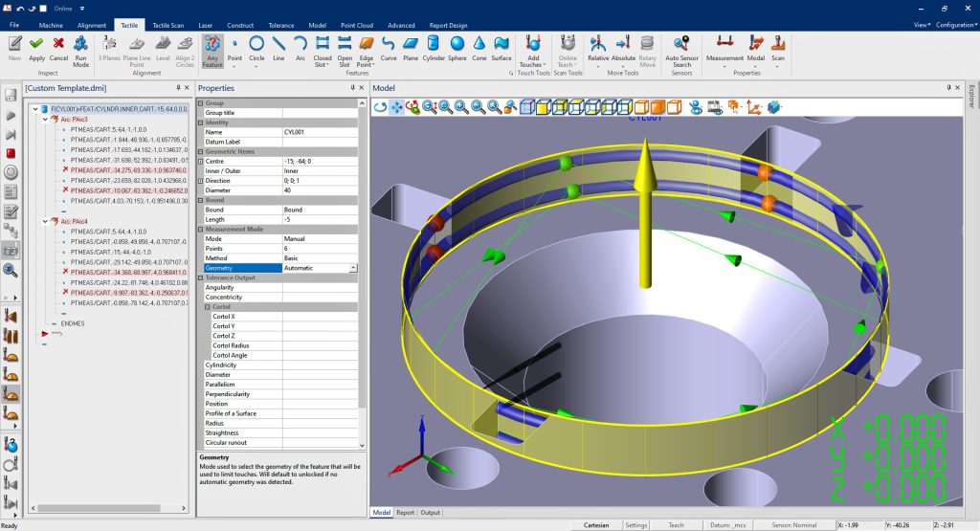Click the red stop button in left sidebar
Viewport: 980px width, 531px height.
click(11, 153)
